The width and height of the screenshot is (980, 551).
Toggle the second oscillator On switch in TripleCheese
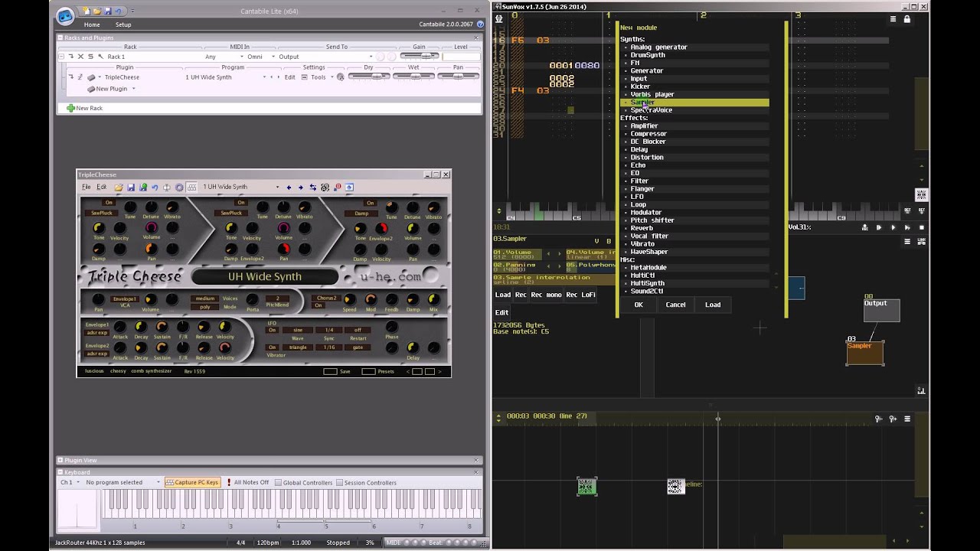point(240,203)
